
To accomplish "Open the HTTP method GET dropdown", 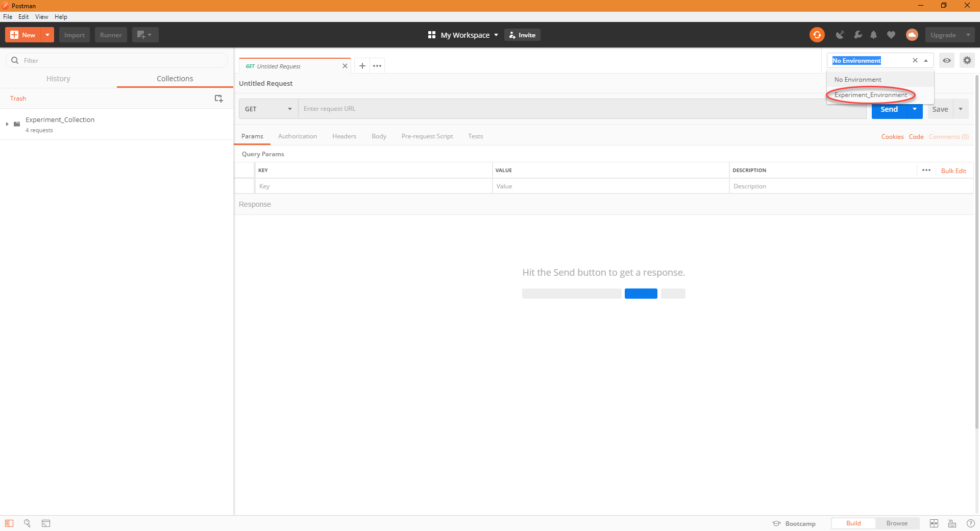I will [268, 109].
